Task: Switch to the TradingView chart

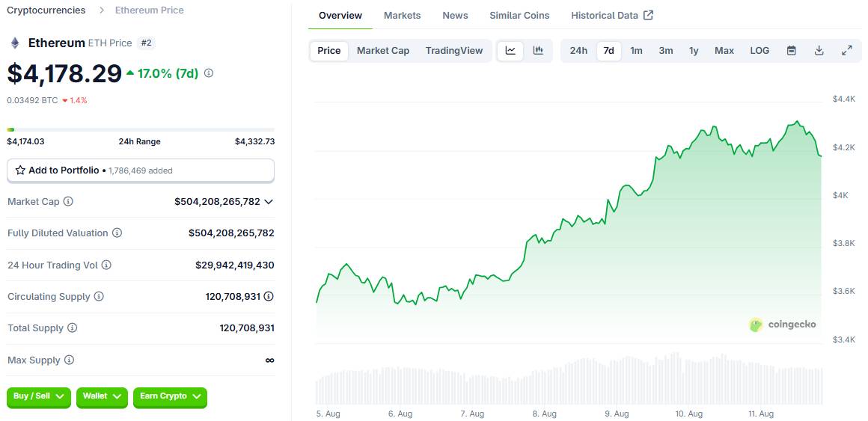Action: (x=454, y=51)
